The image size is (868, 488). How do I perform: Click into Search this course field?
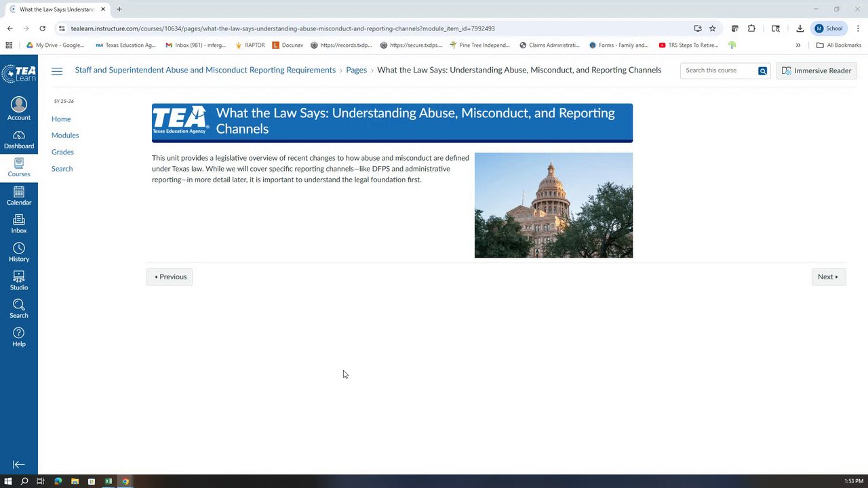coord(719,70)
